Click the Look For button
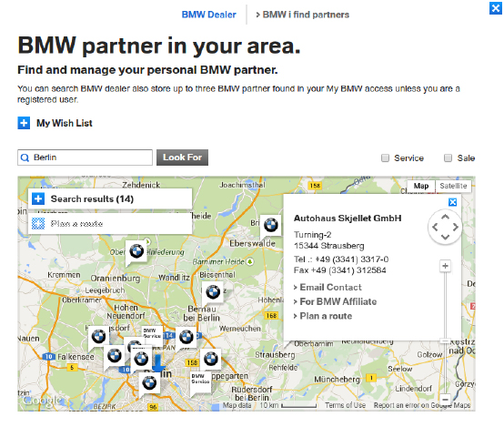 pos(182,158)
